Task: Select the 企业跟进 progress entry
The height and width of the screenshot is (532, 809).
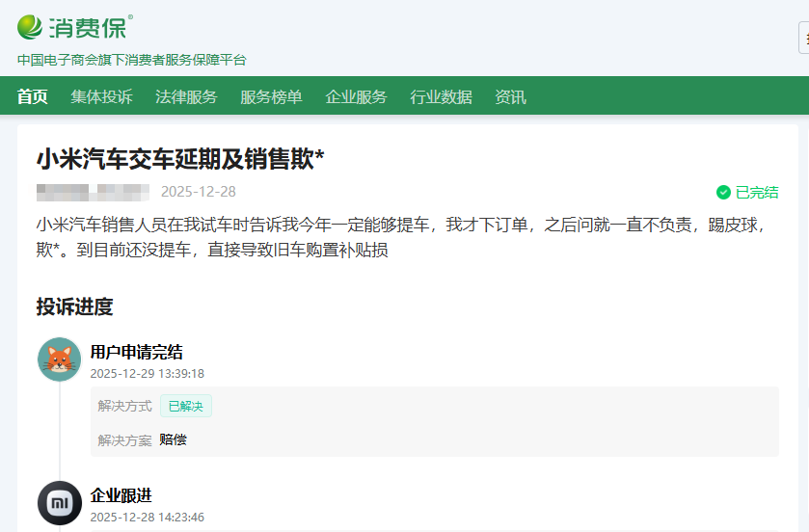Action: 121,495
